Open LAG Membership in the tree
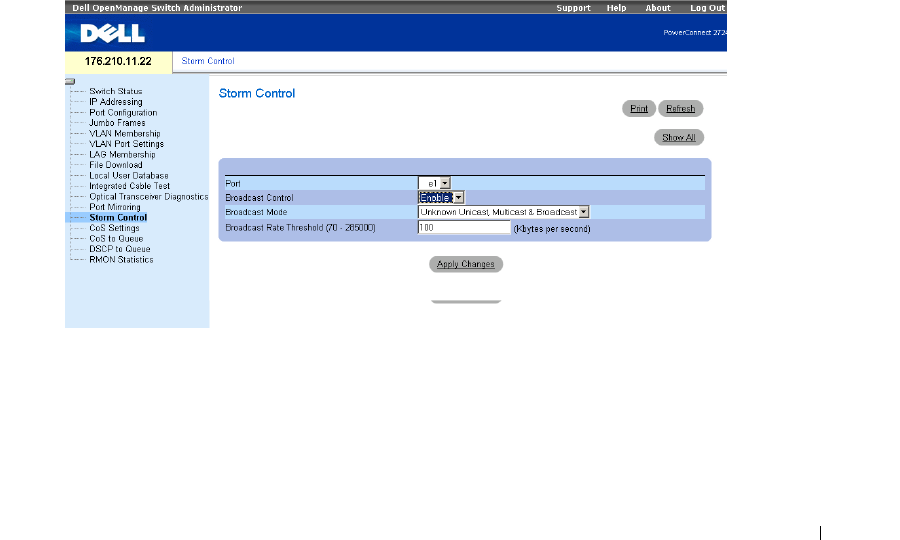 click(122, 154)
